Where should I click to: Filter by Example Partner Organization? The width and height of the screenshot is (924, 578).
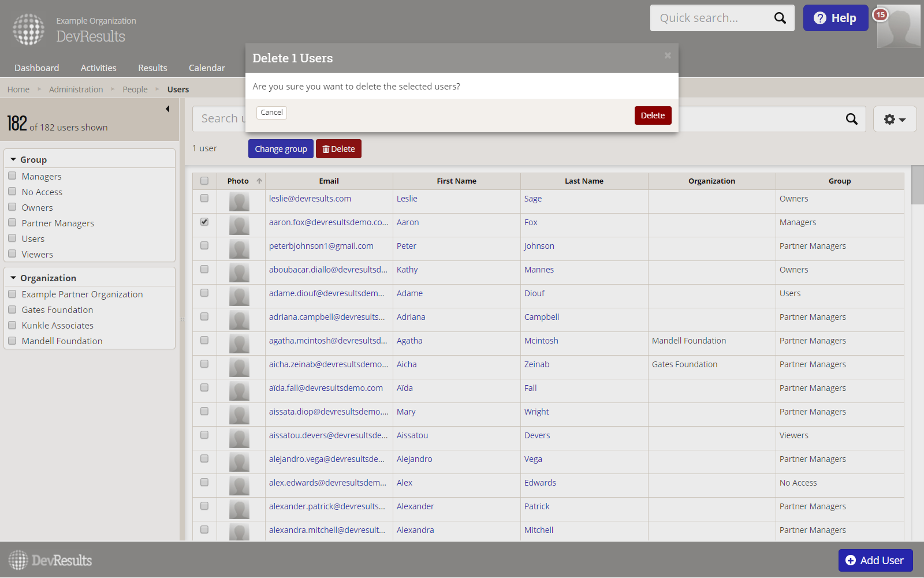pyautogui.click(x=12, y=294)
